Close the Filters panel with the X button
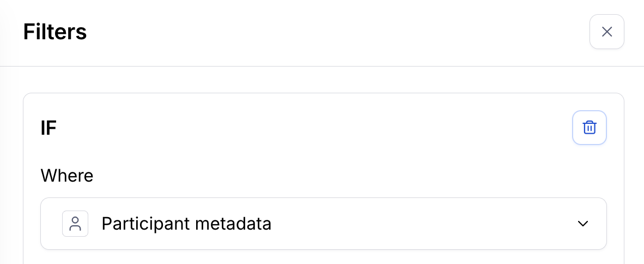Viewport: 644px width, 264px height. click(606, 32)
